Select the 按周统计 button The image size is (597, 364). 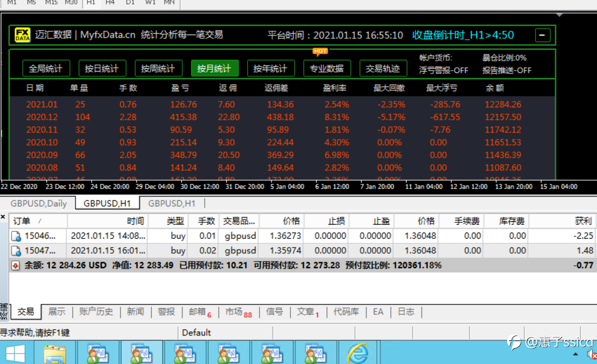(x=158, y=68)
